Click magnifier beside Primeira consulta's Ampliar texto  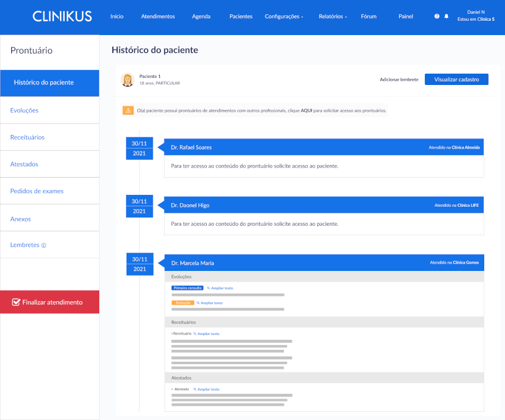209,288
